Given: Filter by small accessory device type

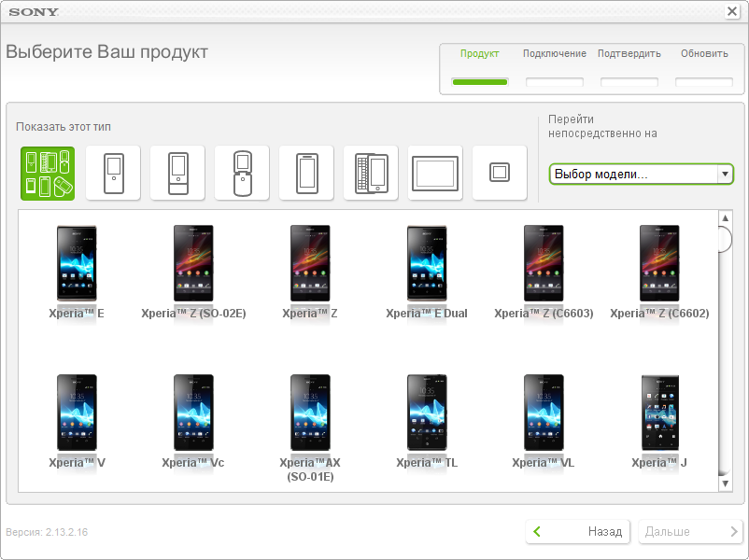Looking at the screenshot, I should 500,173.
